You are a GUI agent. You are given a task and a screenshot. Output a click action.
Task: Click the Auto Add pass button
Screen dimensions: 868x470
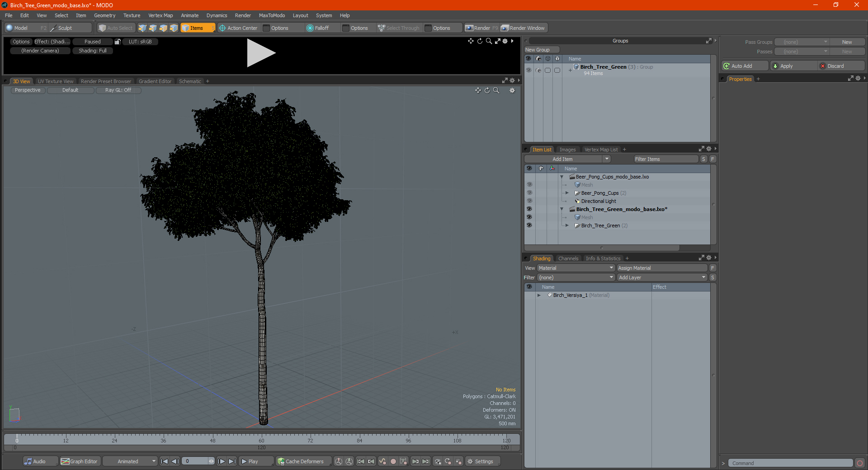coord(745,66)
